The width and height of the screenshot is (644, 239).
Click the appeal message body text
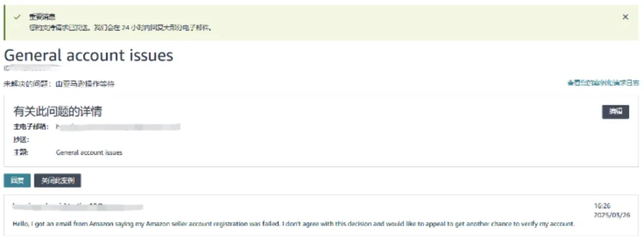pos(293,224)
